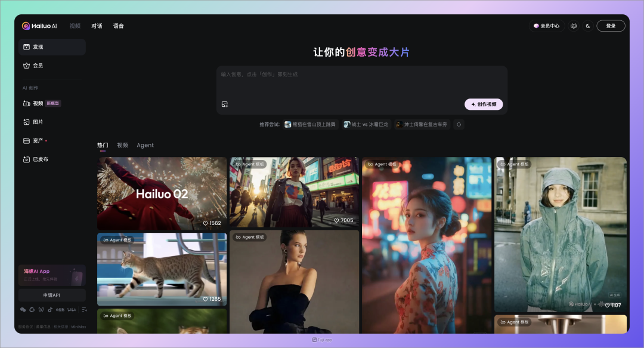Open the Hailuo 02 fireworks thumbnail
This screenshot has width=644, height=348.
162,193
